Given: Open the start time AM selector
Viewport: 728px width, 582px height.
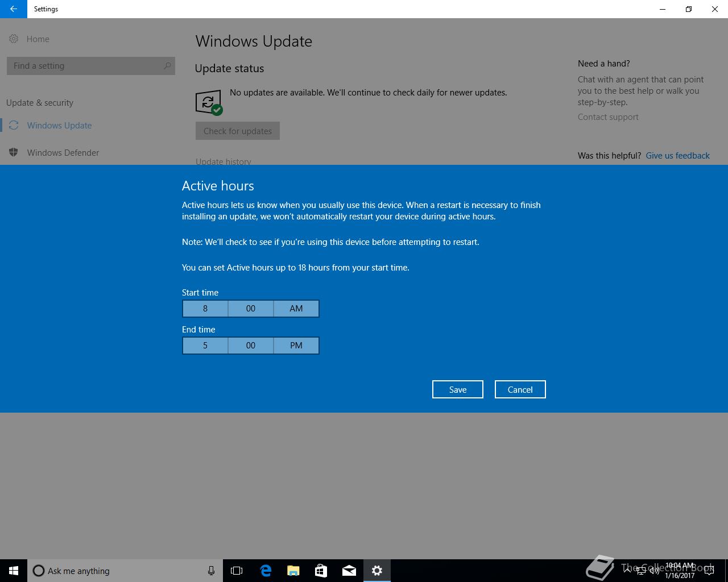Looking at the screenshot, I should [x=296, y=309].
